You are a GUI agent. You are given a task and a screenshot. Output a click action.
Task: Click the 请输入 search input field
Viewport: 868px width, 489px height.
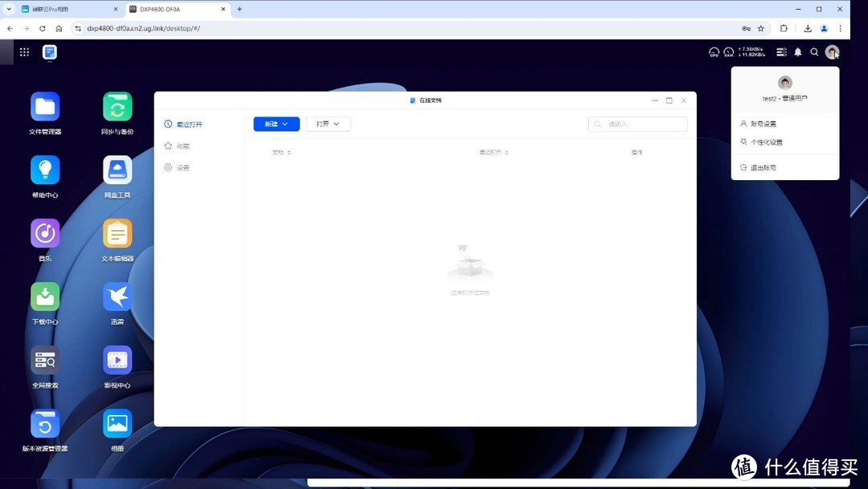pyautogui.click(x=637, y=124)
